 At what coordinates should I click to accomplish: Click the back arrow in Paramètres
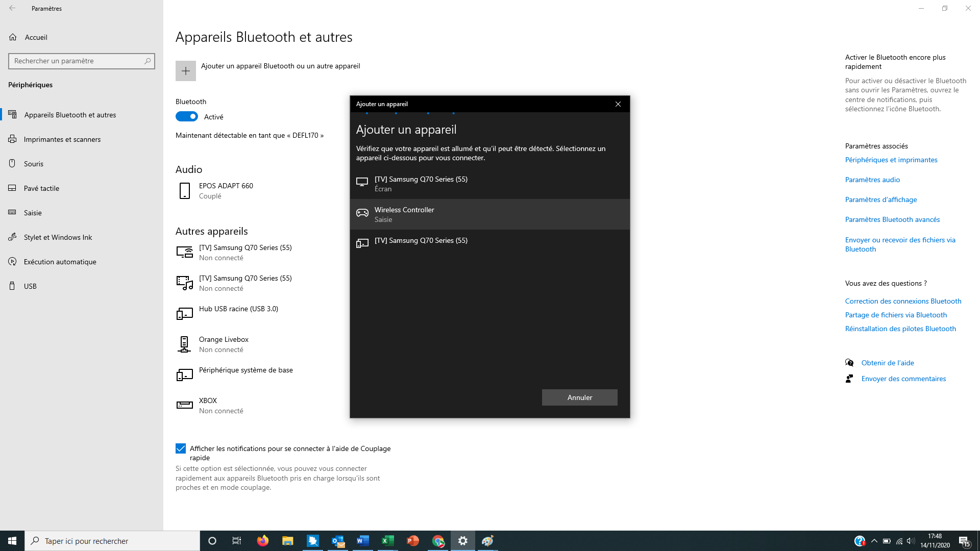point(12,8)
